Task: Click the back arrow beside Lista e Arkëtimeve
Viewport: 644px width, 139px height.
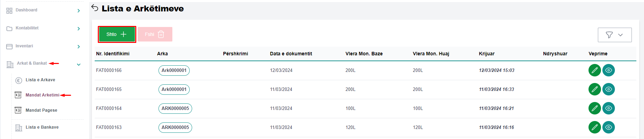Action: coord(95,8)
